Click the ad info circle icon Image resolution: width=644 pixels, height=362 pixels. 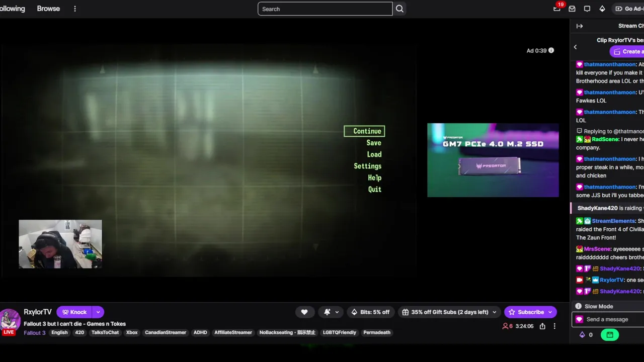point(551,50)
